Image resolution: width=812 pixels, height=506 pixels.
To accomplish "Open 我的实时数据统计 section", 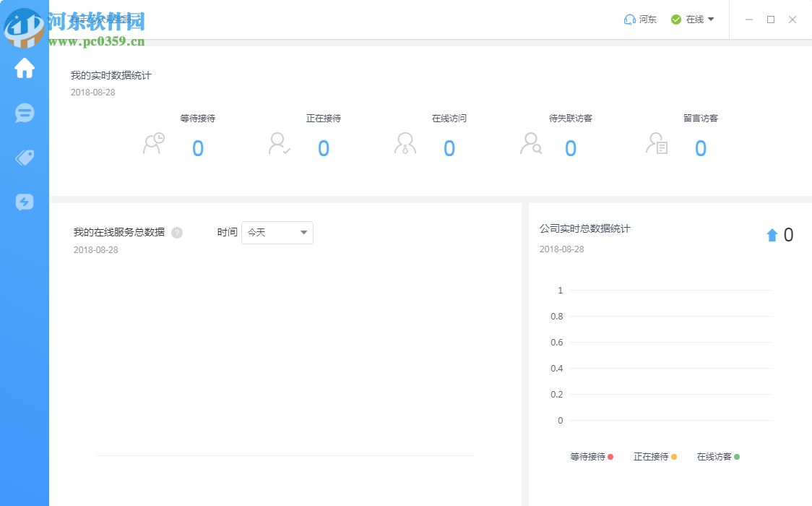I will (110, 74).
